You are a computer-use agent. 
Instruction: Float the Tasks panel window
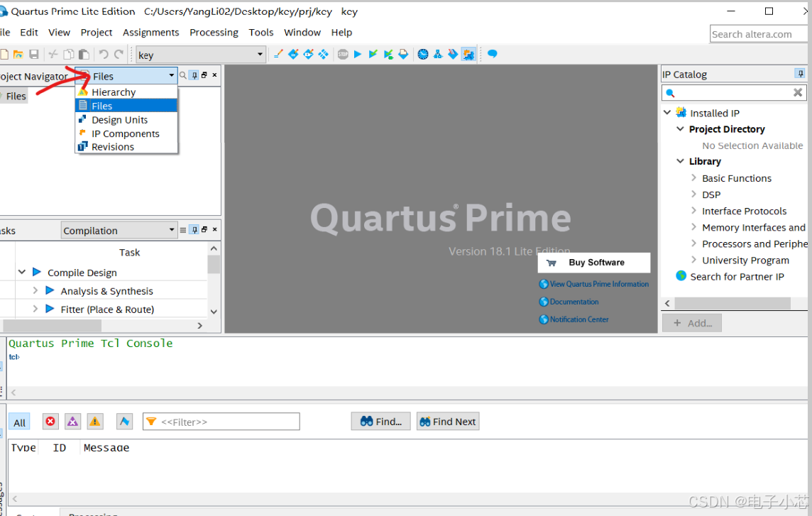tap(204, 229)
